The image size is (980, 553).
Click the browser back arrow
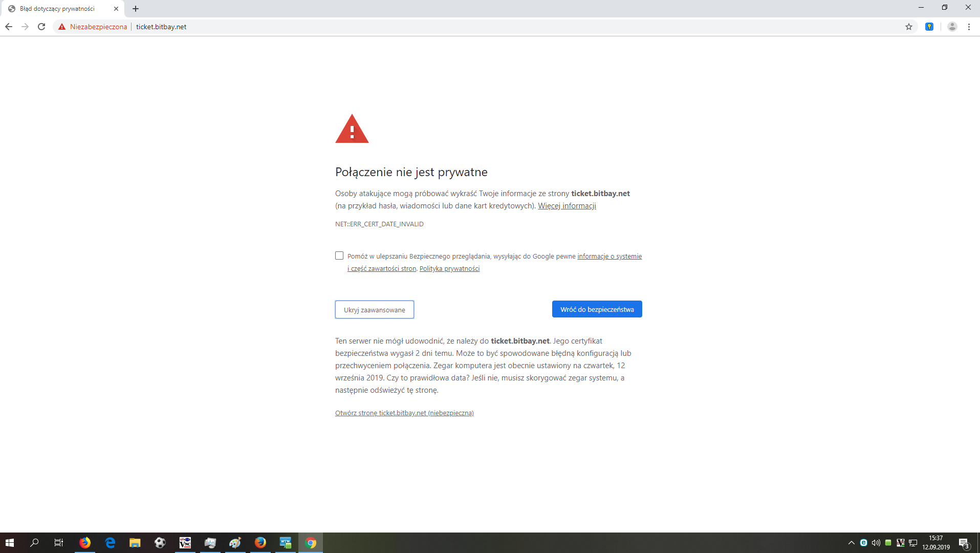pyautogui.click(x=9, y=27)
